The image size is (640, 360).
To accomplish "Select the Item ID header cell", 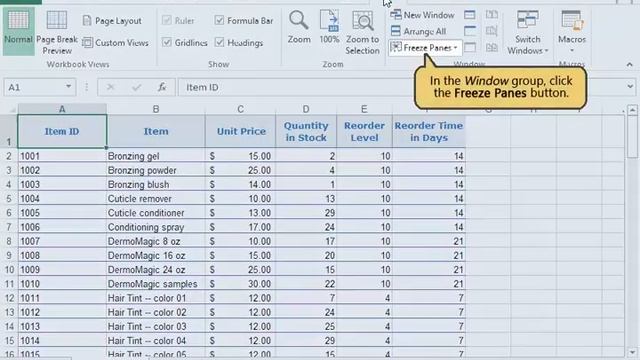I will (62, 131).
